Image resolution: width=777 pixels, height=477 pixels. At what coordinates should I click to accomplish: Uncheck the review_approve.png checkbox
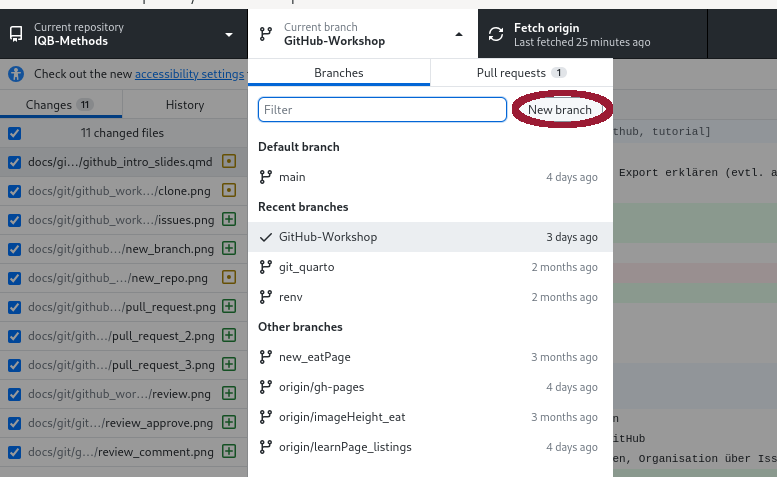pyautogui.click(x=14, y=423)
